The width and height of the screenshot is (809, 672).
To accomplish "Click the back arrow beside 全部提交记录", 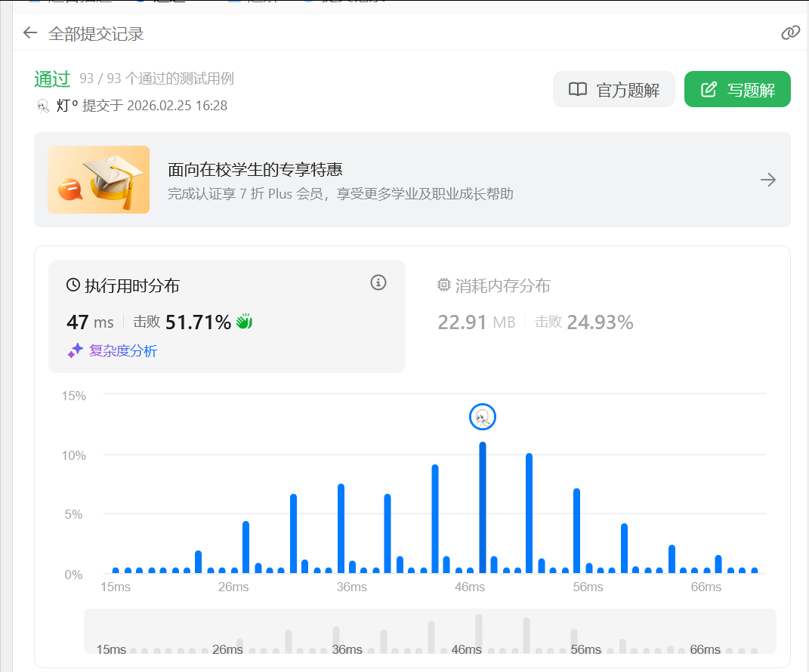I will click(x=30, y=32).
